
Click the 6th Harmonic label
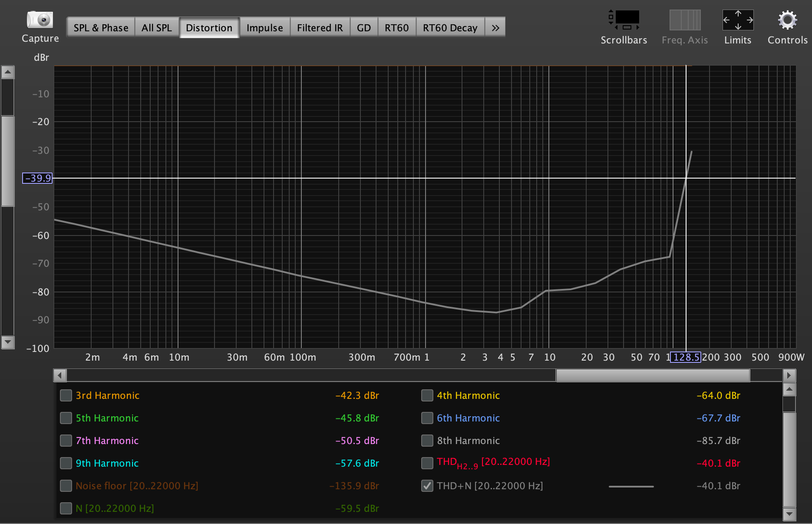coord(468,418)
